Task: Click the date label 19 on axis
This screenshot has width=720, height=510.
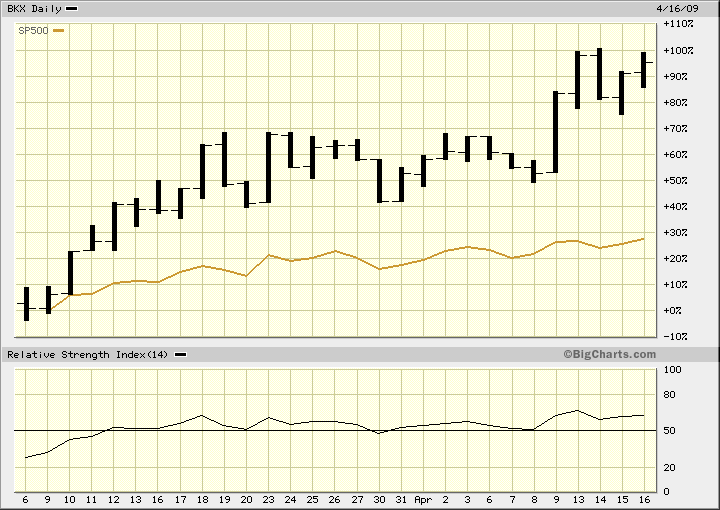Action: coord(225,499)
